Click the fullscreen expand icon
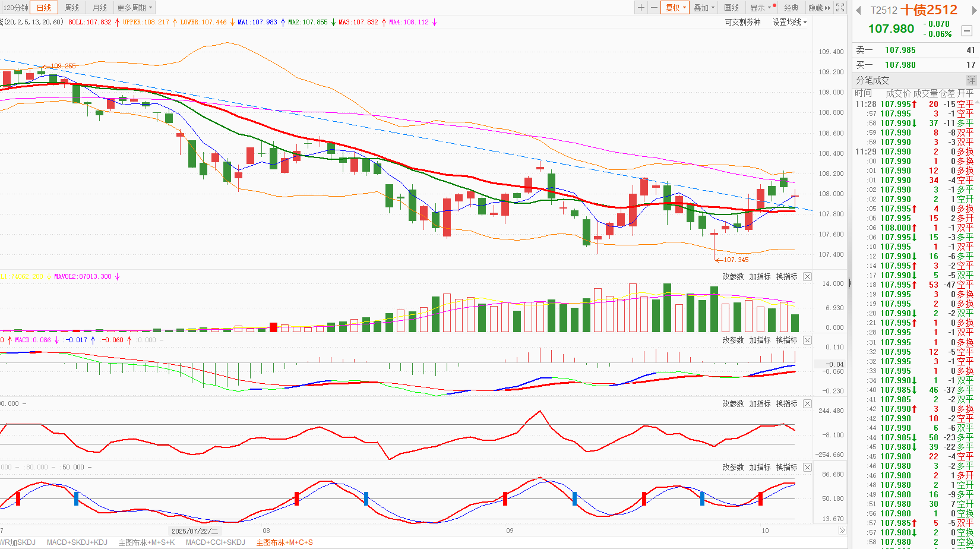 840,8
